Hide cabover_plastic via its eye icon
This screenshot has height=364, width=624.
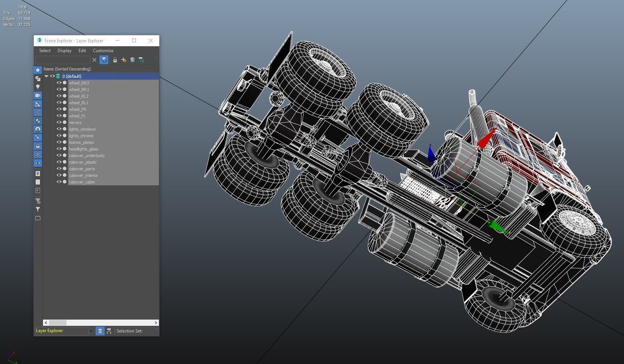tap(59, 162)
